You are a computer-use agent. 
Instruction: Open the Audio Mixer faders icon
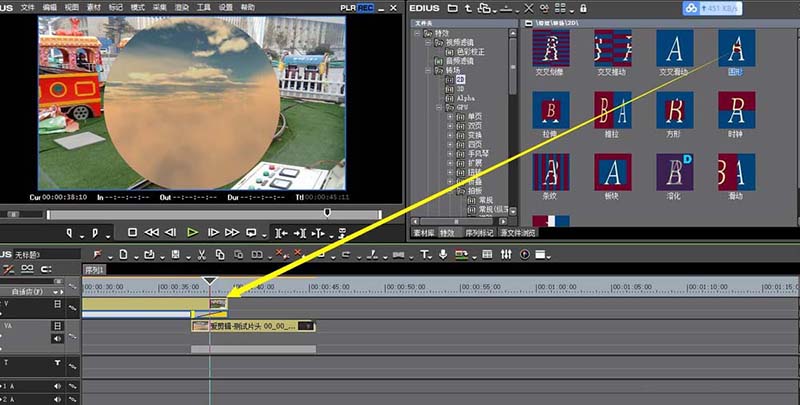tap(506, 254)
